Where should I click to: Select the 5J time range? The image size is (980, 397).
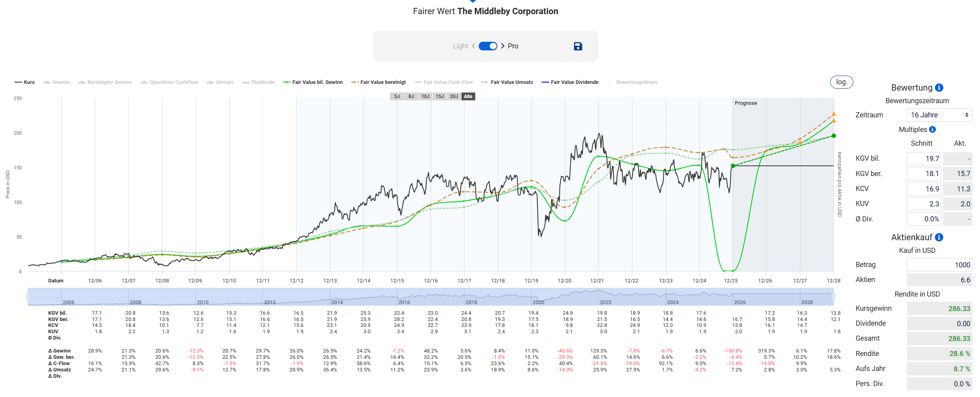click(x=397, y=96)
